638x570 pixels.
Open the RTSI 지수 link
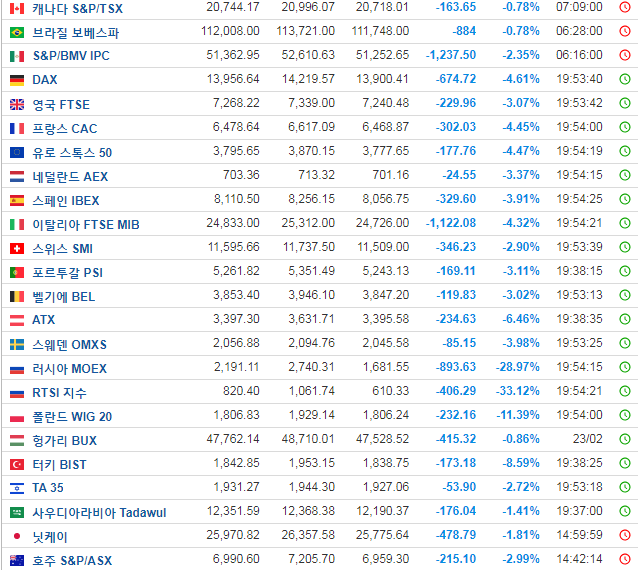59,393
